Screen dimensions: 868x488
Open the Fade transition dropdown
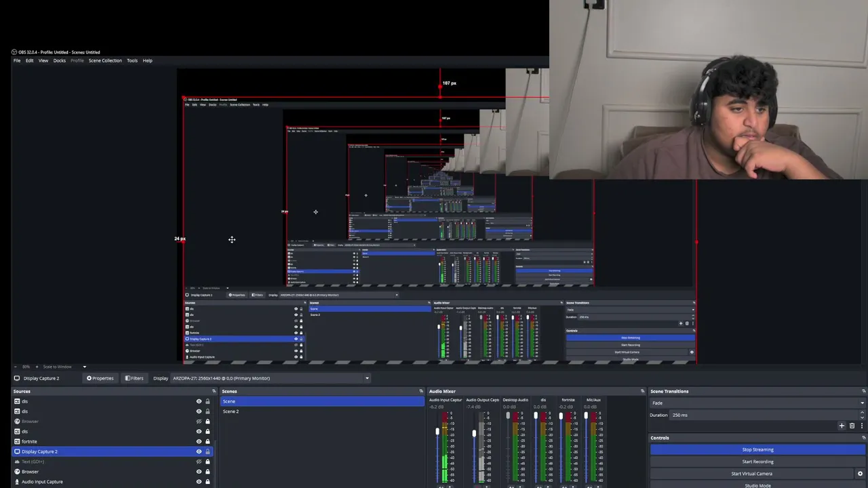pyautogui.click(x=757, y=403)
